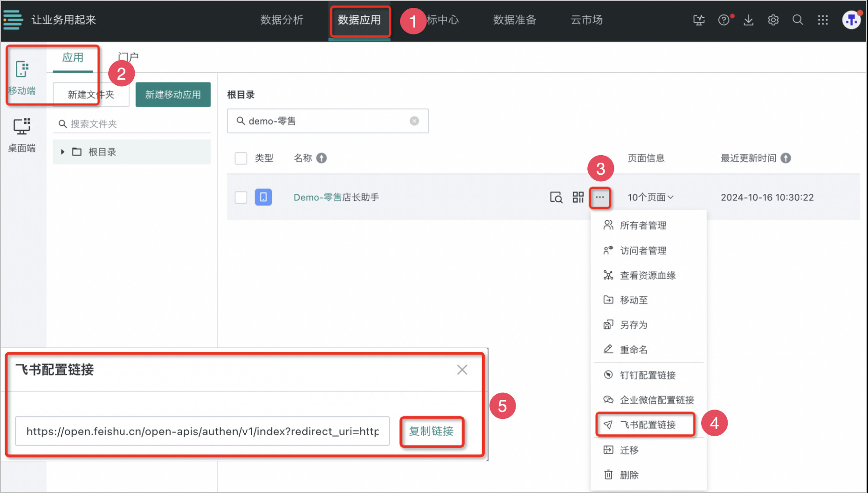Open the QR code icon in app row
The height and width of the screenshot is (493, 868).
tap(578, 197)
